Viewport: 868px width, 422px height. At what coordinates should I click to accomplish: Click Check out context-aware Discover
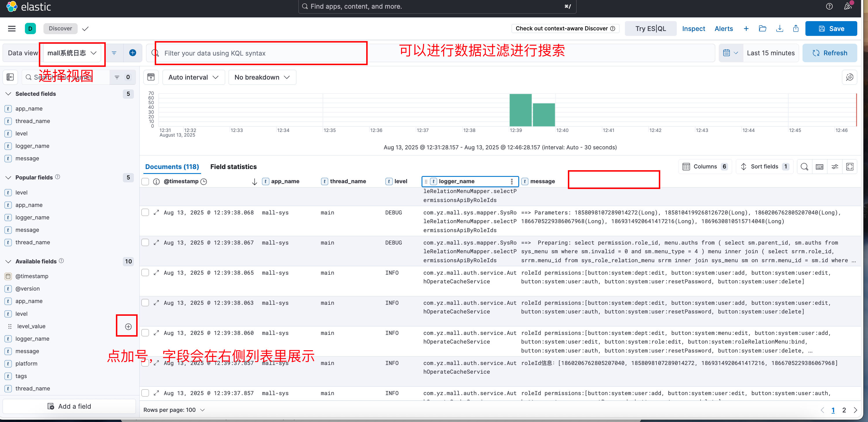565,29
